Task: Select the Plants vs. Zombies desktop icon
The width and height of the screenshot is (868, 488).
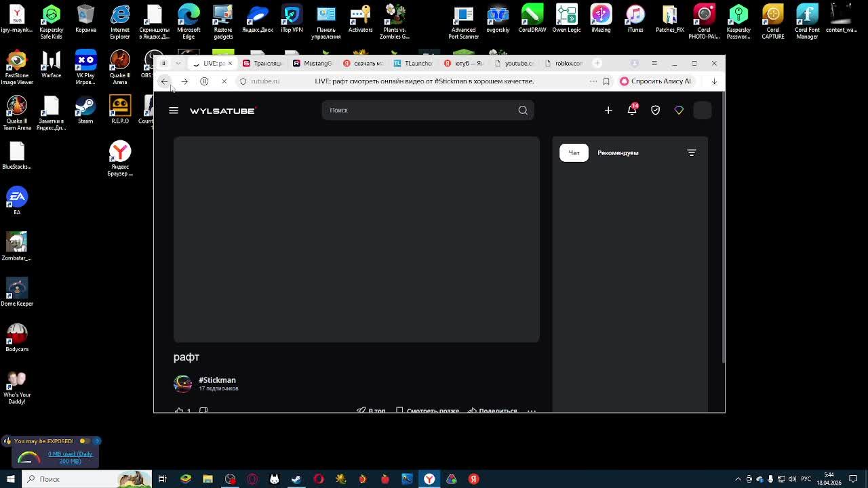Action: coord(395,22)
